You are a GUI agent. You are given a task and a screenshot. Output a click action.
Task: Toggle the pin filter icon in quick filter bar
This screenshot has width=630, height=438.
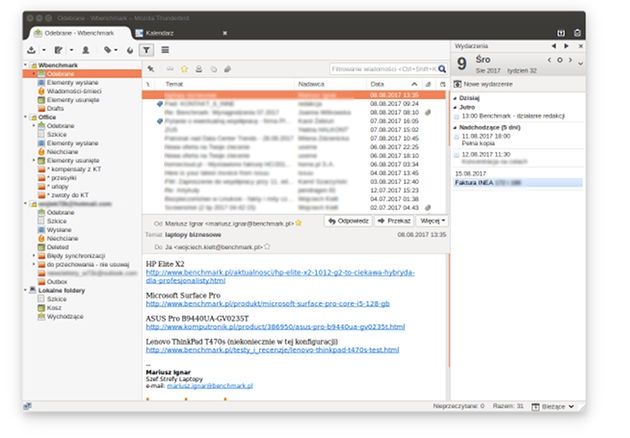[151, 69]
